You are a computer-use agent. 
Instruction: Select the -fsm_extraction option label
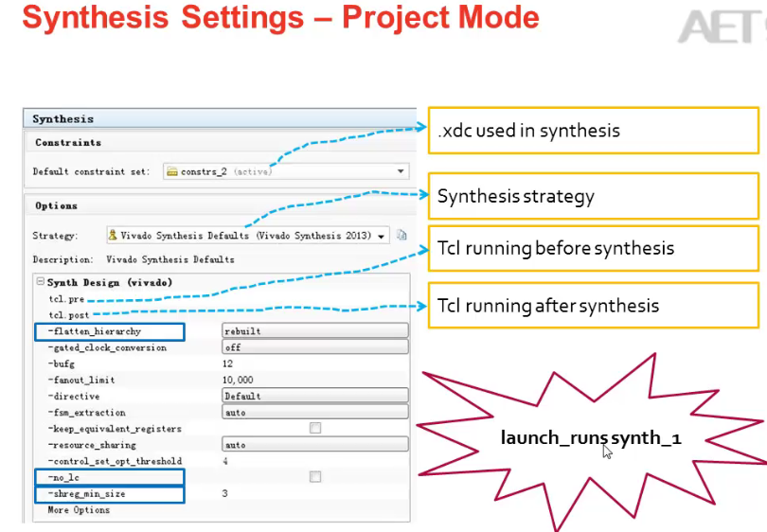tap(86, 413)
